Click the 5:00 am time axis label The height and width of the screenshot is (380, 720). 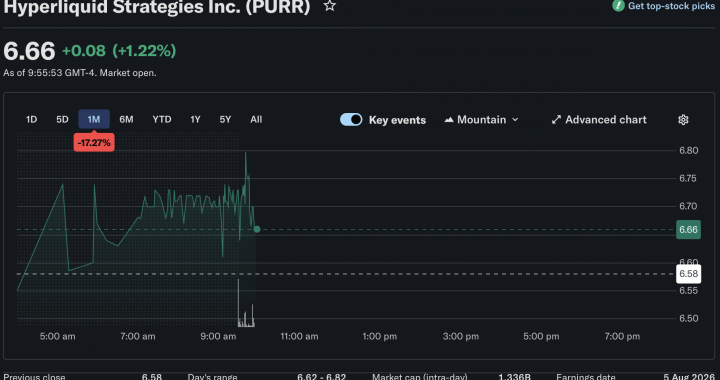pyautogui.click(x=57, y=336)
